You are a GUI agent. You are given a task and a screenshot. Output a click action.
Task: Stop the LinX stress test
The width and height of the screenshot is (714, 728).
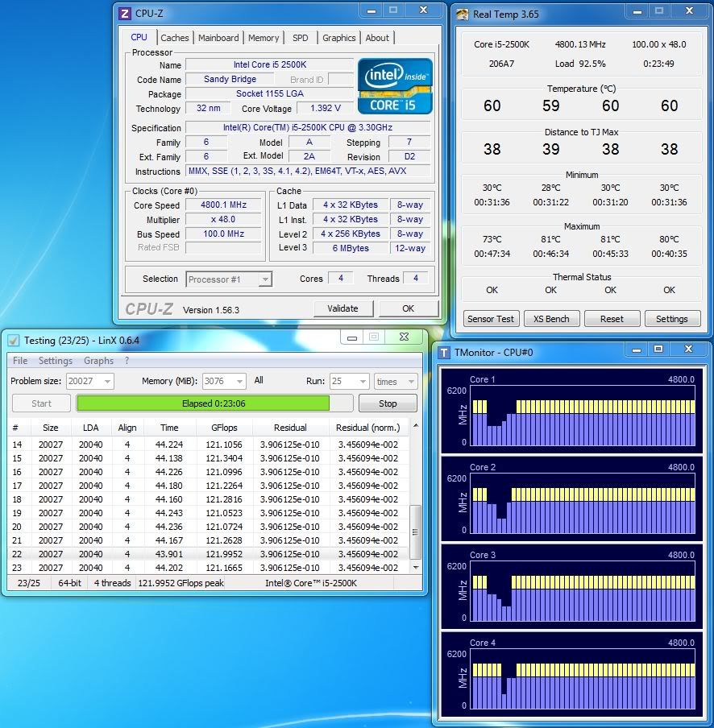(388, 403)
